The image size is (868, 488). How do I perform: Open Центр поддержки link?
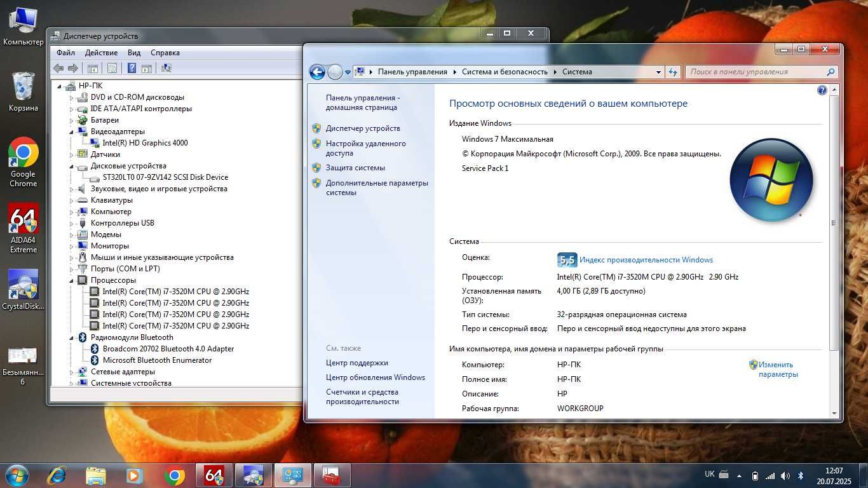point(357,363)
